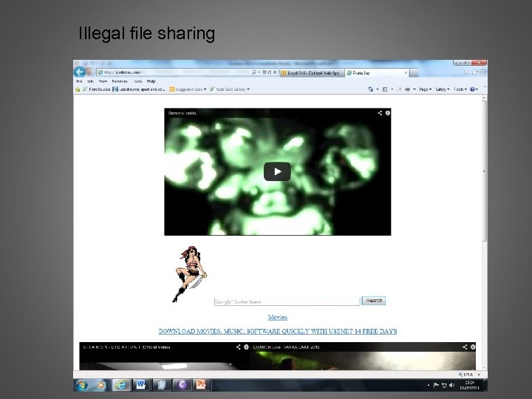The width and height of the screenshot is (532, 399).
Task: Open the Help menu
Action: (x=151, y=81)
